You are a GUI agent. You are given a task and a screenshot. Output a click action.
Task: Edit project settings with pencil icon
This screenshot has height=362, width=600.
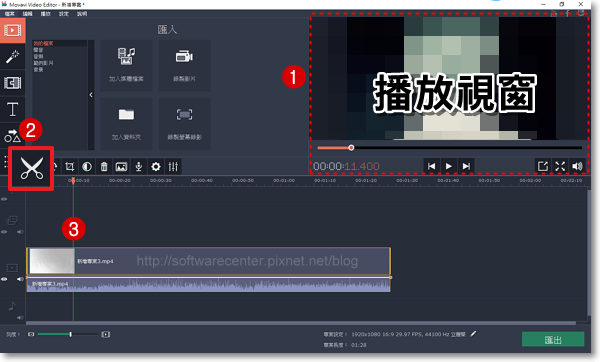pos(473,334)
